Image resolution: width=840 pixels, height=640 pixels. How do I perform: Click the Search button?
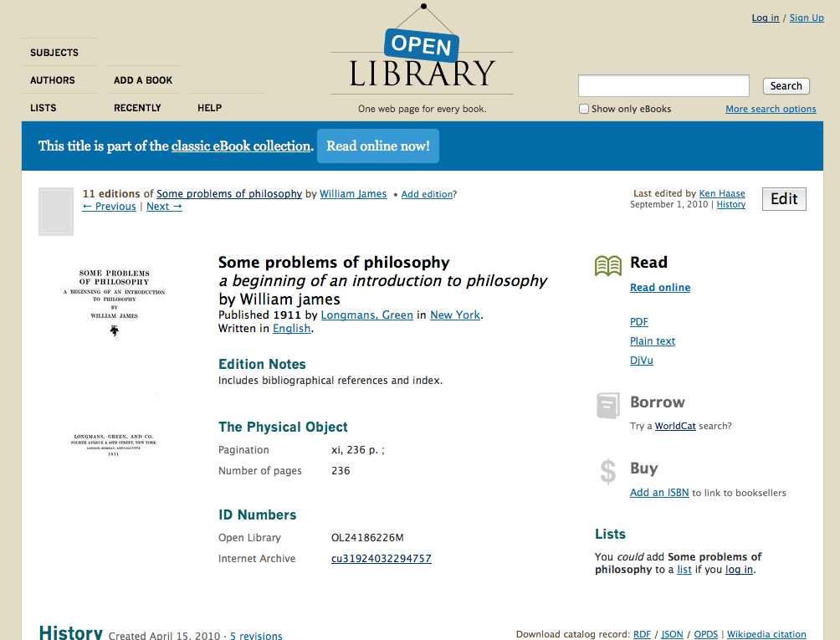click(786, 85)
